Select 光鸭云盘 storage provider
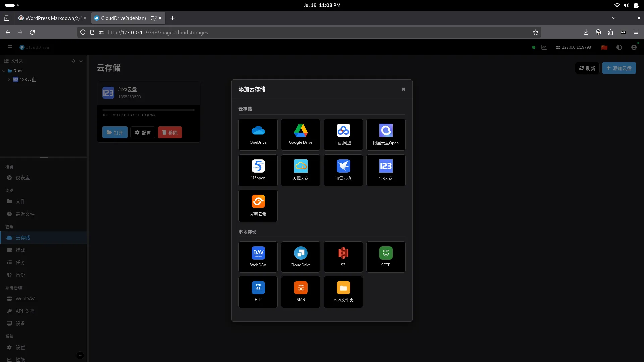The image size is (644, 362). 258,206
